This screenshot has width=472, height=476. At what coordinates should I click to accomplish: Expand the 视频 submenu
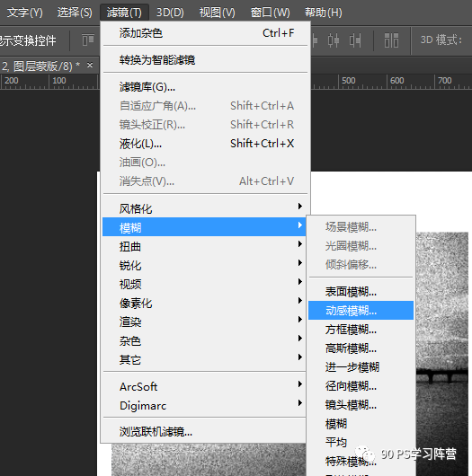(x=204, y=284)
